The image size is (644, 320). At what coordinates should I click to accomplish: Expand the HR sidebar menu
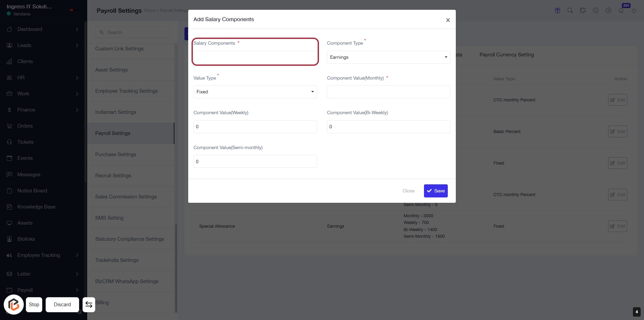point(43,78)
